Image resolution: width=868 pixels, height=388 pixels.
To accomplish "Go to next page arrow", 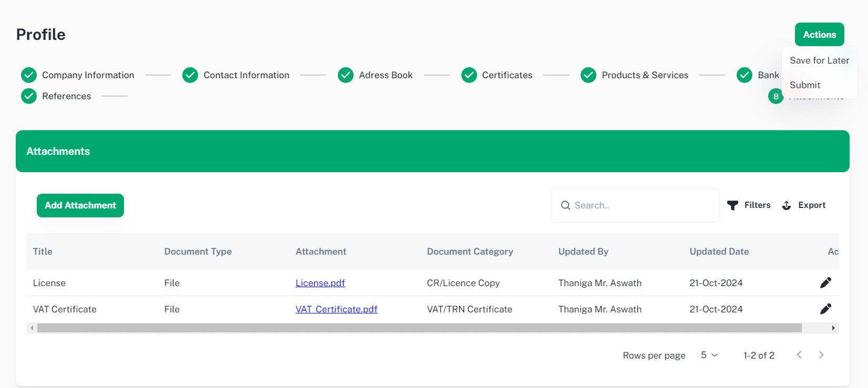I will click(x=821, y=355).
